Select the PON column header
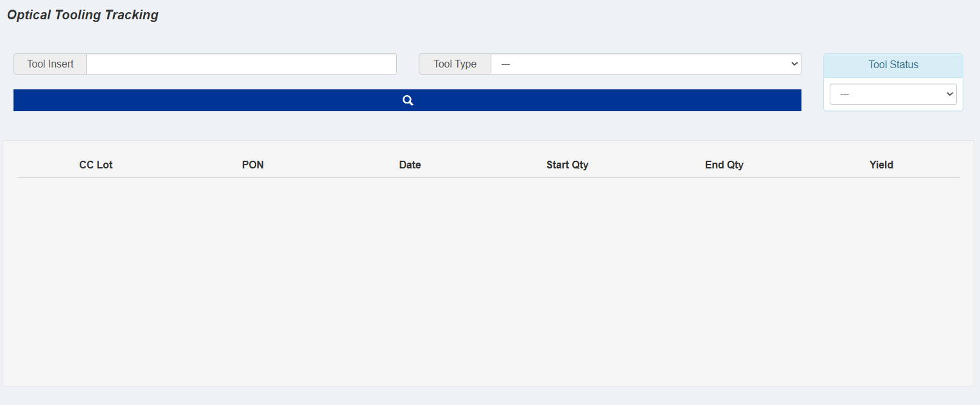 (252, 165)
